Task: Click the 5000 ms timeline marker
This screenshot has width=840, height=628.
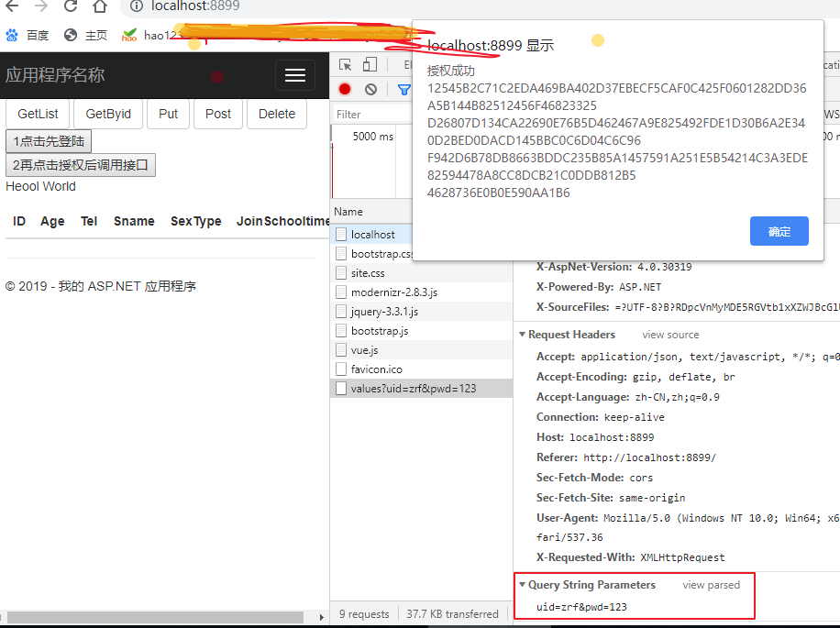Action: pyautogui.click(x=373, y=137)
